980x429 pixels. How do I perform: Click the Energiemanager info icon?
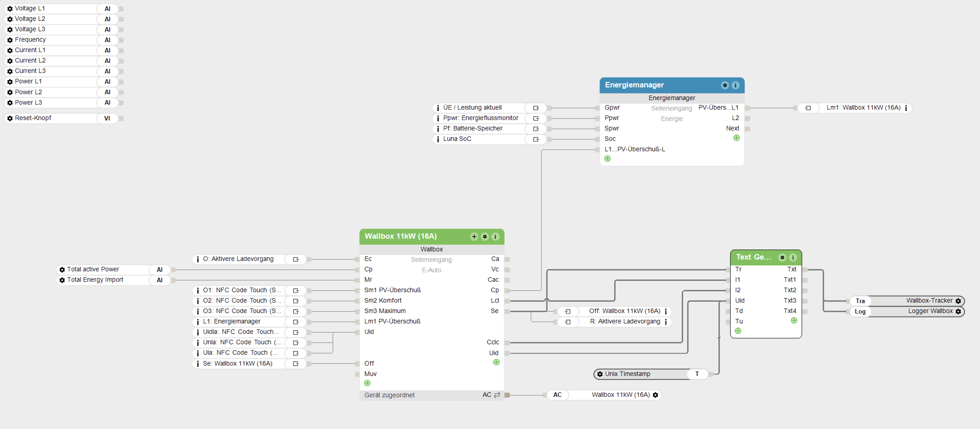735,85
